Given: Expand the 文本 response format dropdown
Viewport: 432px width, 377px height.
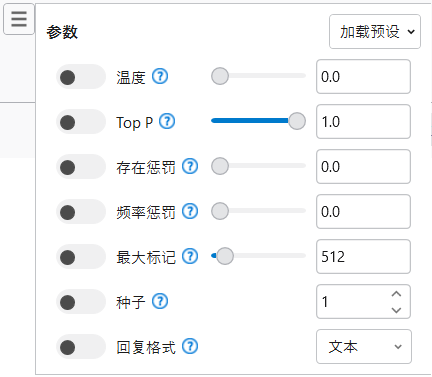Looking at the screenshot, I should (x=364, y=347).
